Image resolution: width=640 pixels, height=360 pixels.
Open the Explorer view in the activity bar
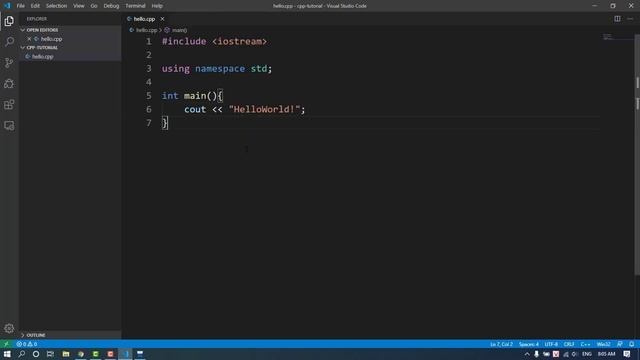tap(9, 21)
